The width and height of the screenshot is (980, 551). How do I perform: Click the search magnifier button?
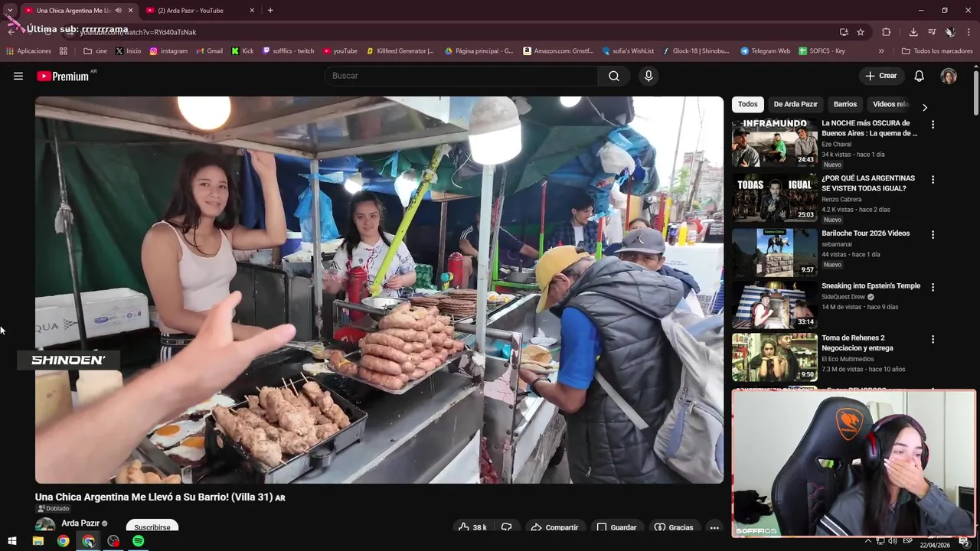point(614,76)
